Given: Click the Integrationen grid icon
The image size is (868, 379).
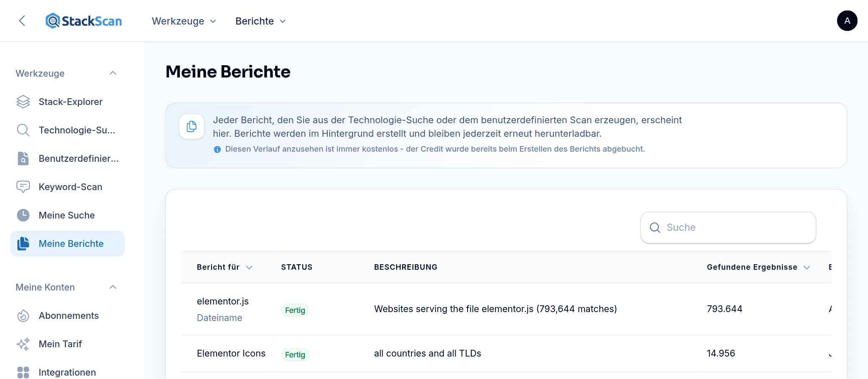Looking at the screenshot, I should pyautogui.click(x=23, y=372).
